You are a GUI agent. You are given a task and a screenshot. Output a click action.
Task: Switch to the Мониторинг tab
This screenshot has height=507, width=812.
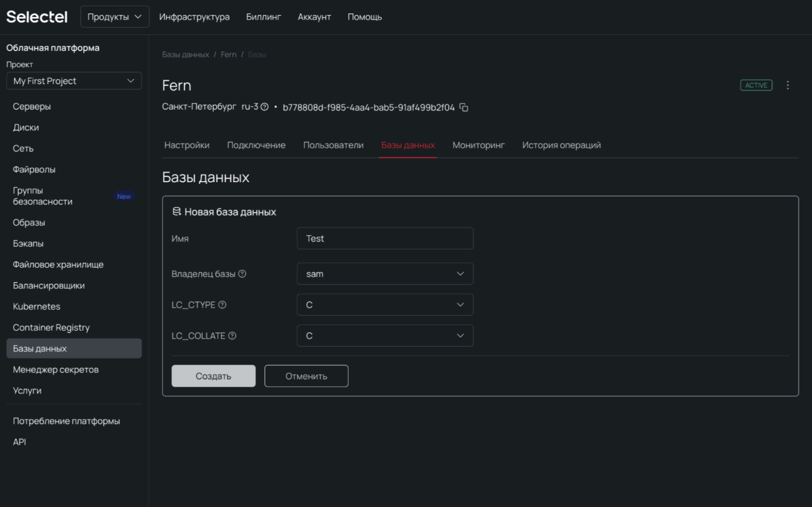478,145
